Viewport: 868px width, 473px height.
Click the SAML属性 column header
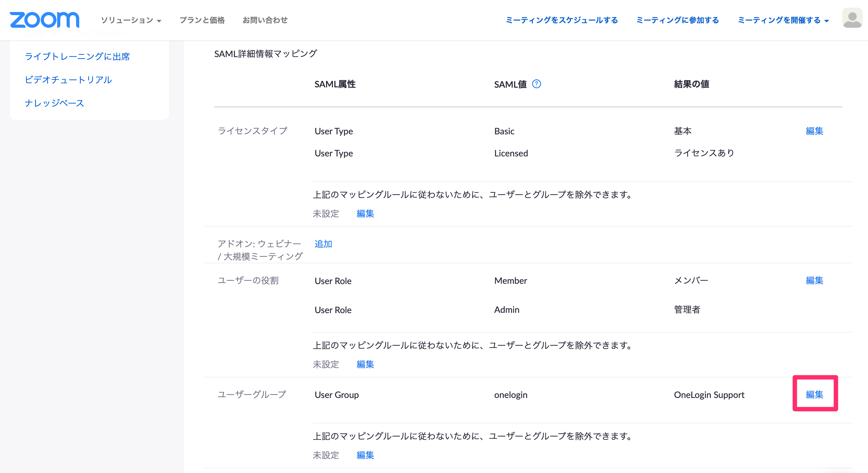tap(335, 84)
